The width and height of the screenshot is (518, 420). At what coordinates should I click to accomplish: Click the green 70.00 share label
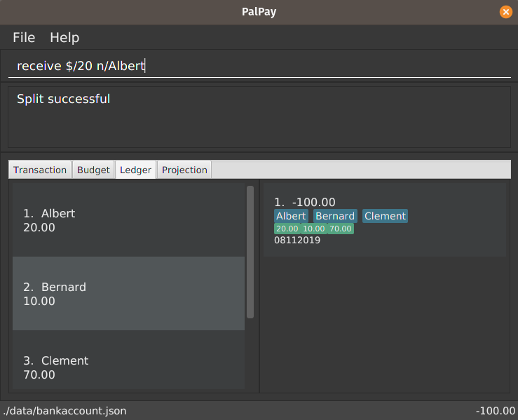341,229
